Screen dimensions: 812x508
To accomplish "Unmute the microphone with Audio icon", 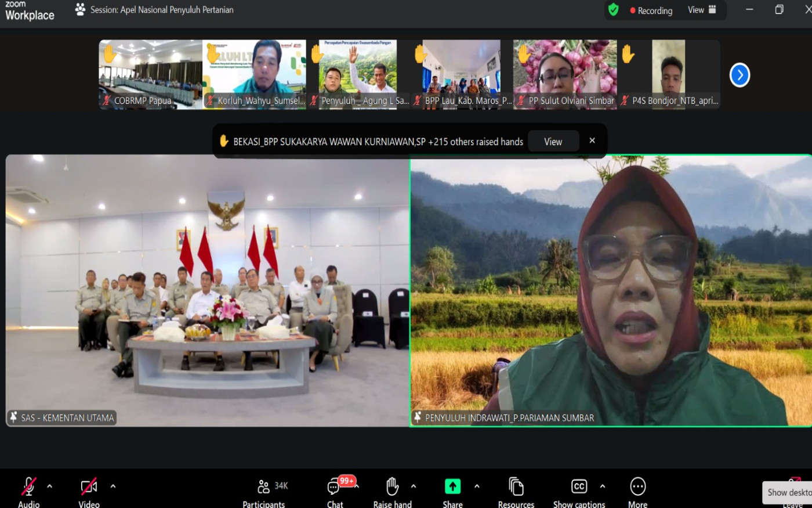I will (28, 487).
